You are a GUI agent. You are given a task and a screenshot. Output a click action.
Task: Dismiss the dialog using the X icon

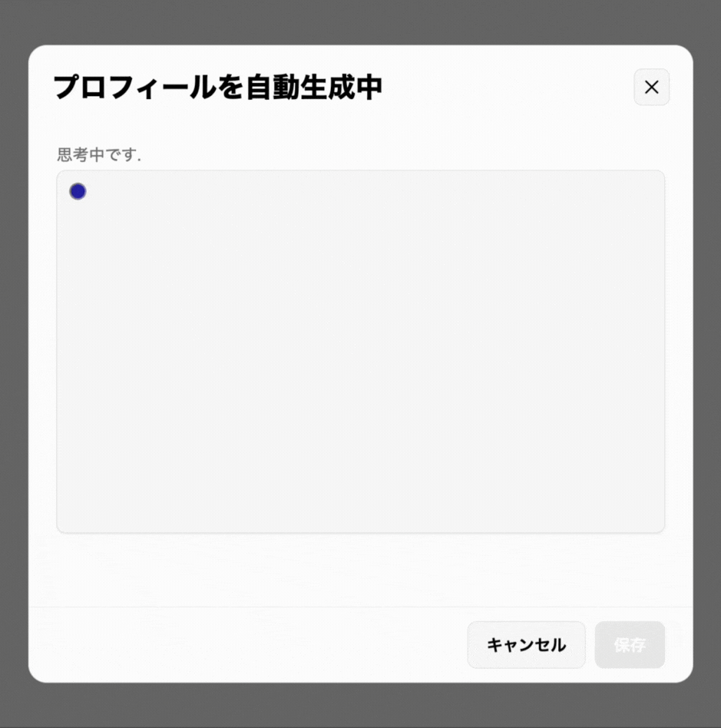coord(651,88)
